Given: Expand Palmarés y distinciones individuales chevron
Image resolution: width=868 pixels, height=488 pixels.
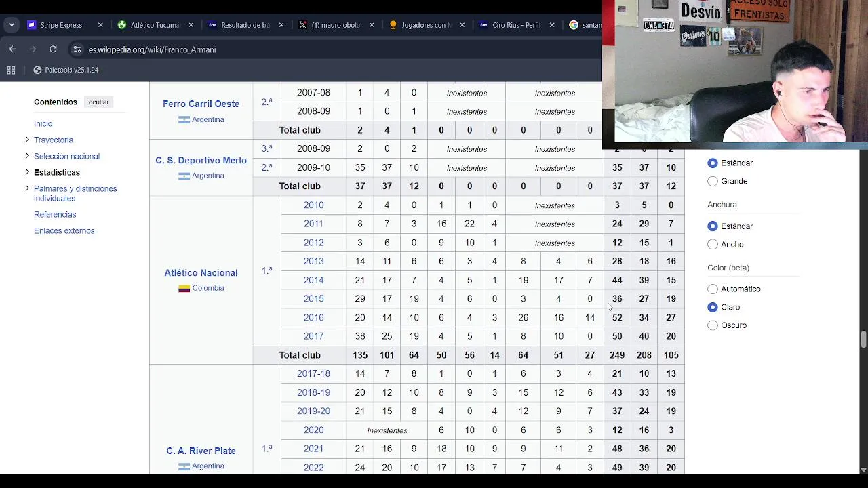Looking at the screenshot, I should pyautogui.click(x=27, y=188).
